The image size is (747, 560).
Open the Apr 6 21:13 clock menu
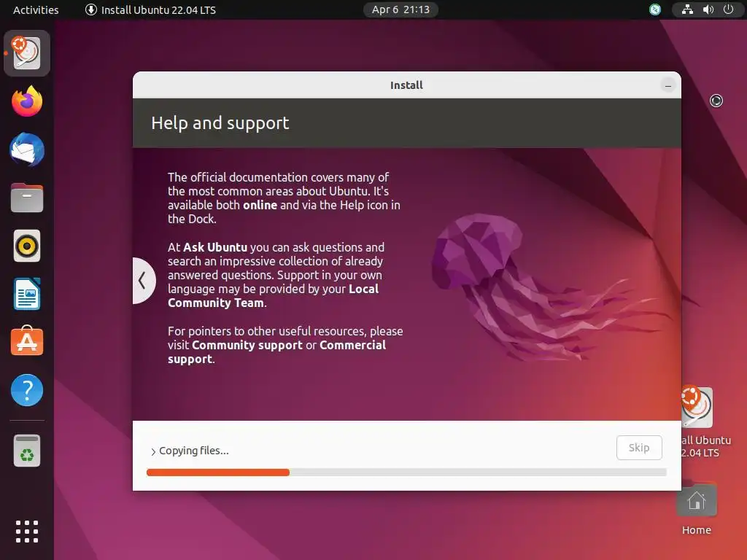tap(400, 9)
